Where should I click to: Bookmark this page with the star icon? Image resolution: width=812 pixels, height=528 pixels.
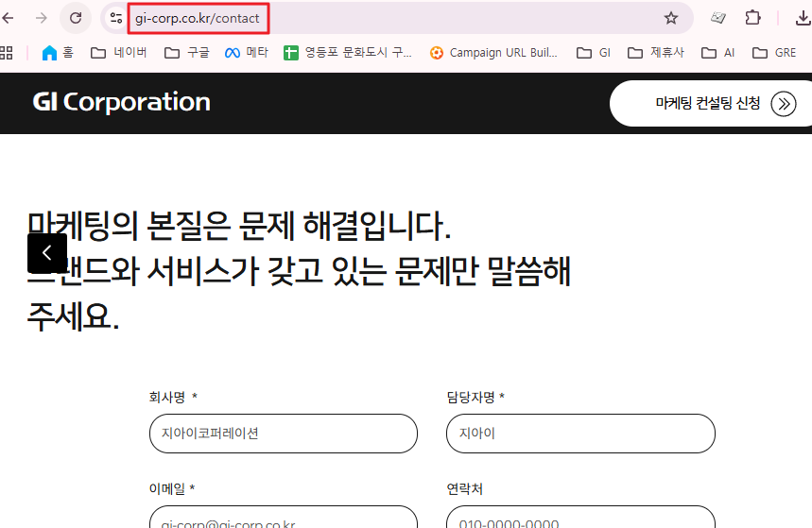click(x=671, y=18)
